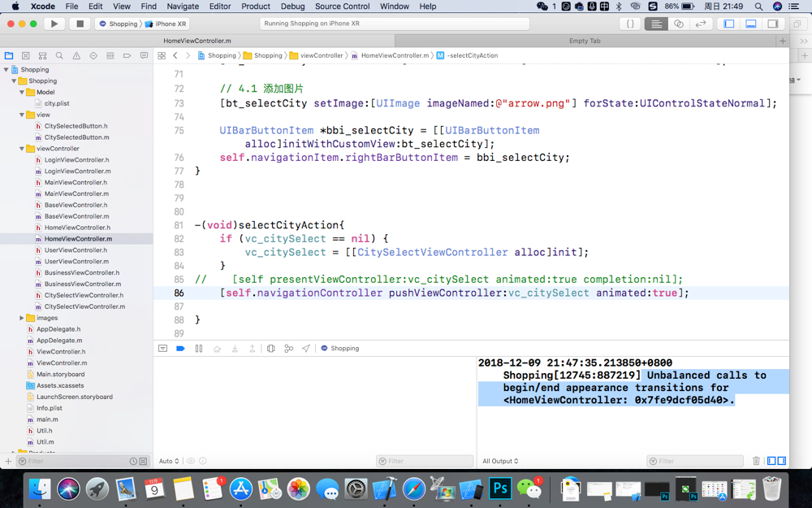Collapse the Shopping group folder
Image resolution: width=812 pixels, height=508 pixels.
coord(14,80)
